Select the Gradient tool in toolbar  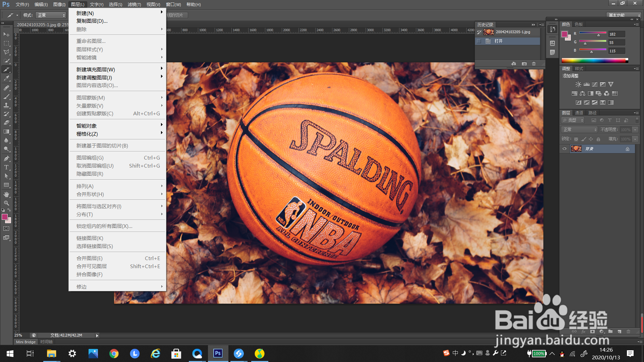tap(6, 132)
